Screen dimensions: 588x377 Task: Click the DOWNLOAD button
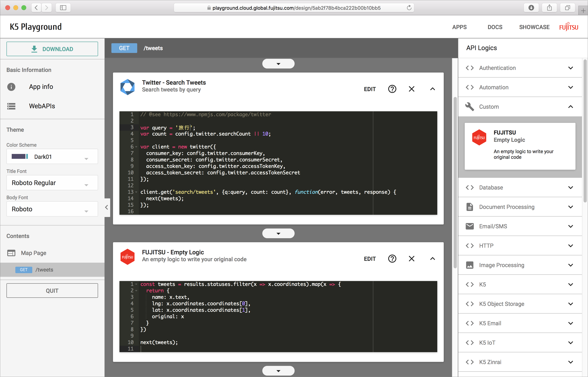pyautogui.click(x=52, y=49)
